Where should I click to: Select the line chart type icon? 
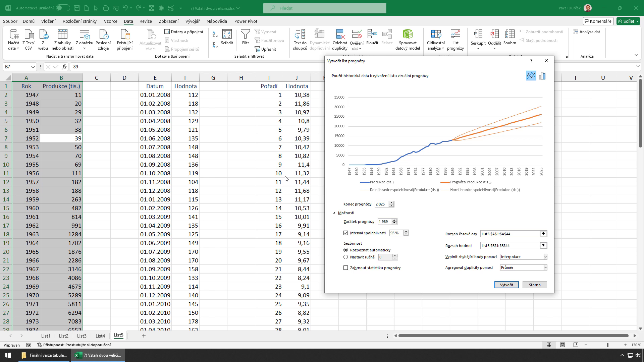[531, 76]
